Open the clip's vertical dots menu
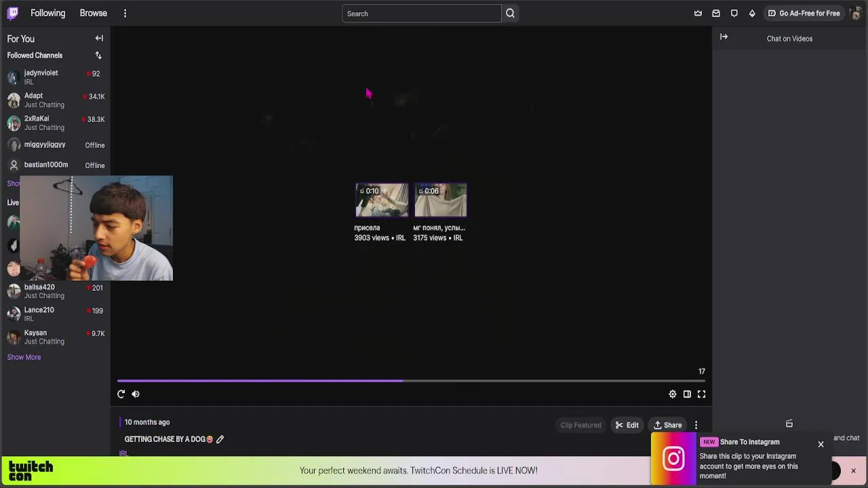Image resolution: width=868 pixels, height=488 pixels. click(x=696, y=425)
